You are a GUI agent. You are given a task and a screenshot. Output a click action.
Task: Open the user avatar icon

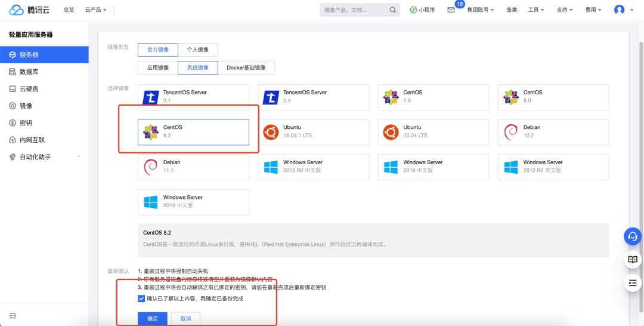[619, 10]
